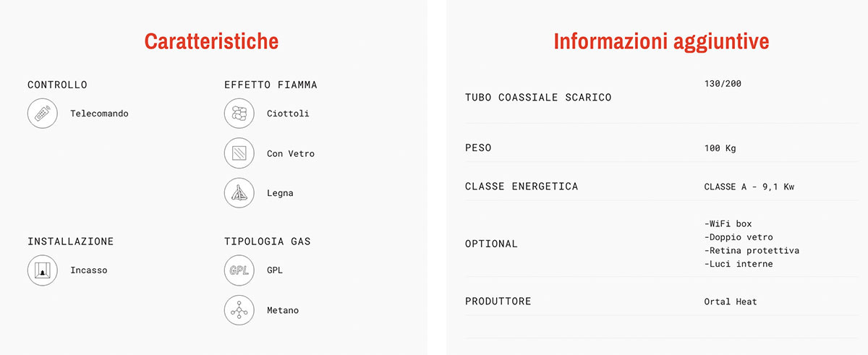Click the Metano molecule icon

tap(239, 310)
